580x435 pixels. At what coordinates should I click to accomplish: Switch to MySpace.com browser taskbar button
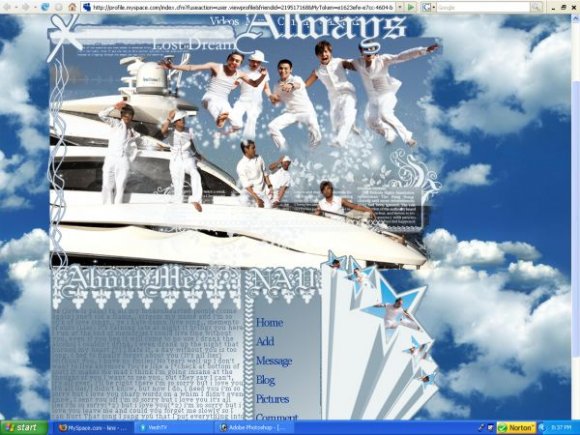tap(93, 428)
